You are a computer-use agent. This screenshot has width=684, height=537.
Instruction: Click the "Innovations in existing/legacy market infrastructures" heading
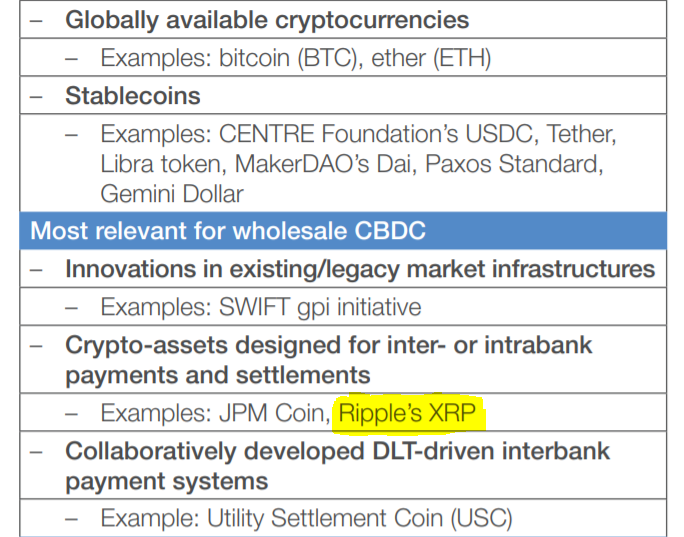coord(360,269)
